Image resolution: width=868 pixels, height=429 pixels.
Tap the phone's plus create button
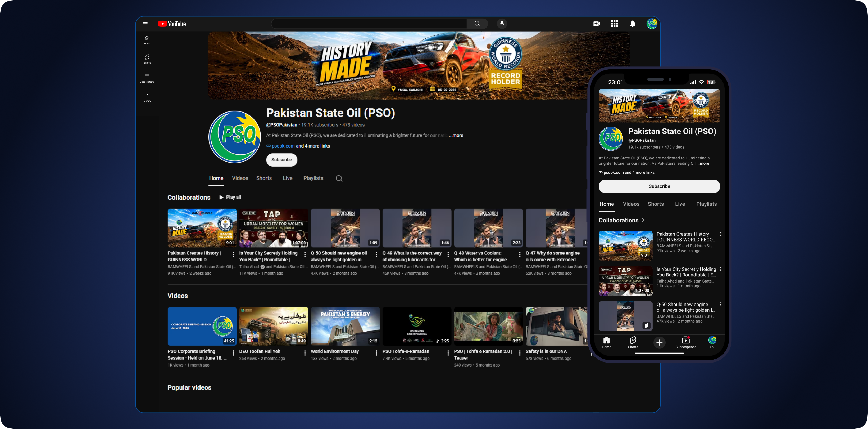click(x=659, y=343)
